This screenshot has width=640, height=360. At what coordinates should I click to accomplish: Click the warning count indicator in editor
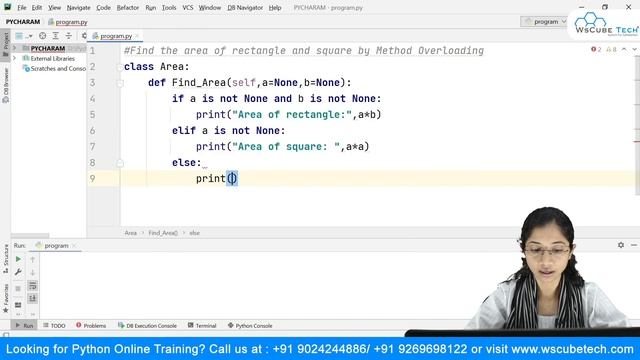coord(611,49)
